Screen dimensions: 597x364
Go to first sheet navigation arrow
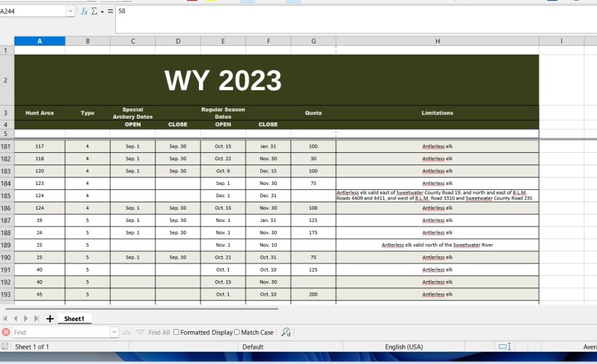[5, 319]
